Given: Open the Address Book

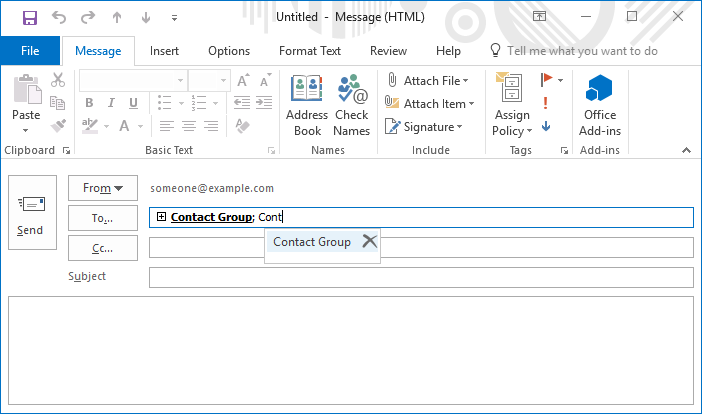Looking at the screenshot, I should pyautogui.click(x=307, y=105).
